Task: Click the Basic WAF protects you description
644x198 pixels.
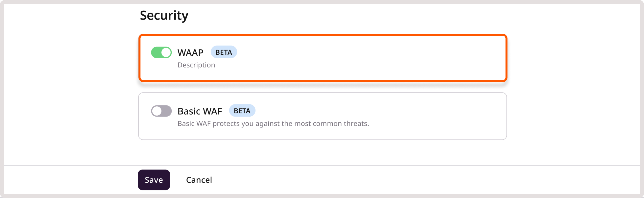Action: (x=273, y=124)
